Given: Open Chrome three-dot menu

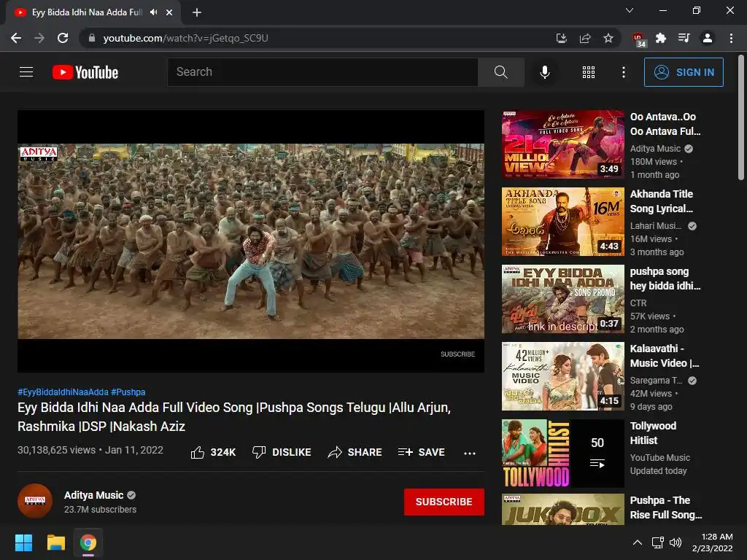Looking at the screenshot, I should [731, 38].
